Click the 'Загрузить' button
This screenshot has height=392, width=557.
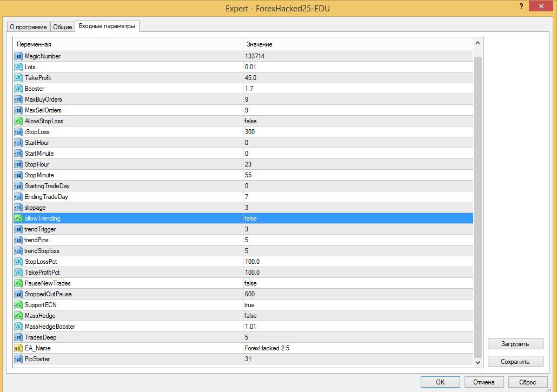515,344
